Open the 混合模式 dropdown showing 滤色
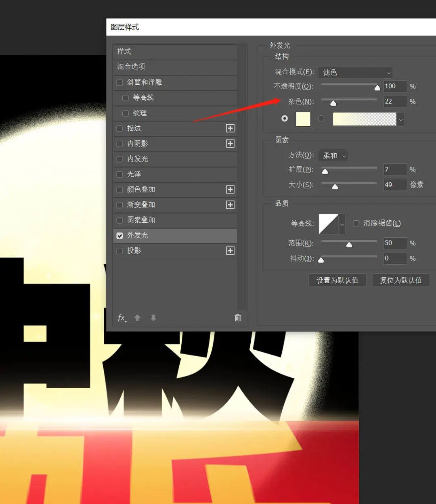This screenshot has height=504, width=436. [x=355, y=73]
